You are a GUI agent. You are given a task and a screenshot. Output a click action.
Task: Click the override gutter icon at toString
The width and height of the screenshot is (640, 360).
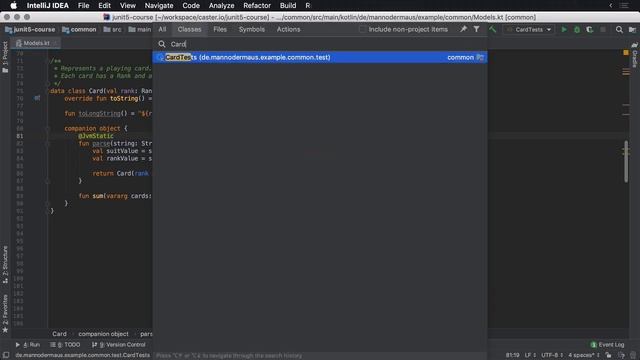[x=37, y=98]
